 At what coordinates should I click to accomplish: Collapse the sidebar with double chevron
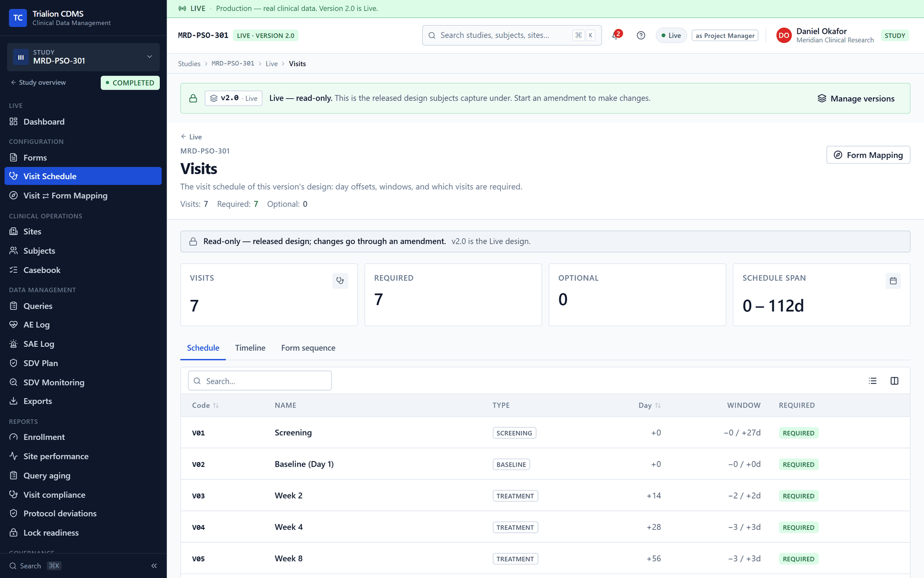(154, 565)
